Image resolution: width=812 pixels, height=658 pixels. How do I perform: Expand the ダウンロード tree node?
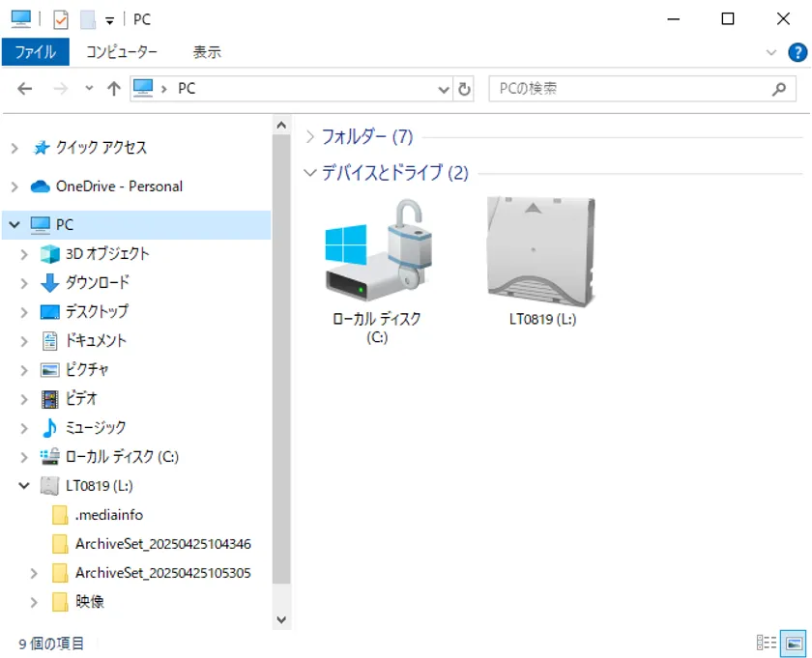[24, 283]
